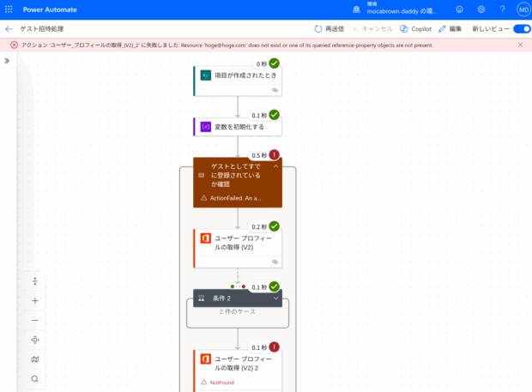Click the SharePoint icon on the trigger card

click(x=206, y=75)
